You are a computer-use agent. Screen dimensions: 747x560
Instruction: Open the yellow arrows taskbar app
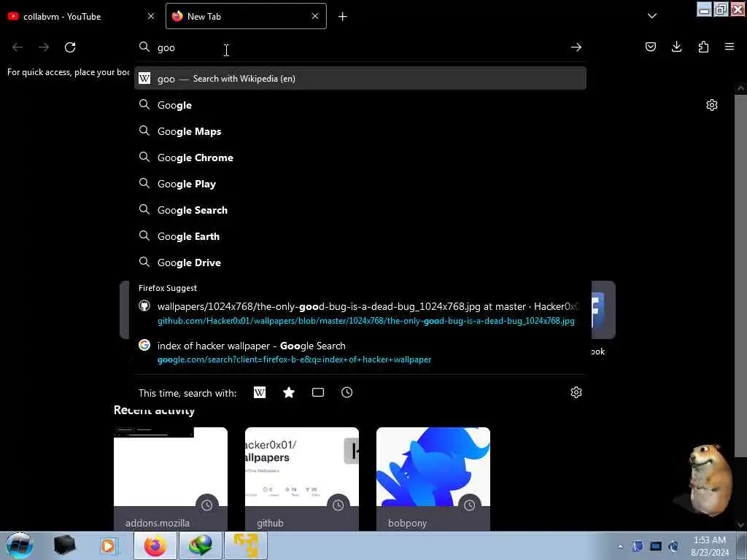[246, 545]
